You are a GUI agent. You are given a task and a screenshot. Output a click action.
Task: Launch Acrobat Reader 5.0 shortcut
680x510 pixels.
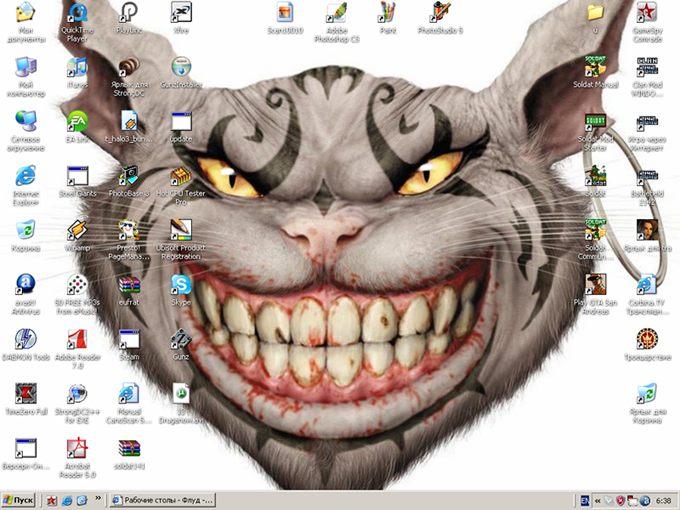[x=77, y=448]
